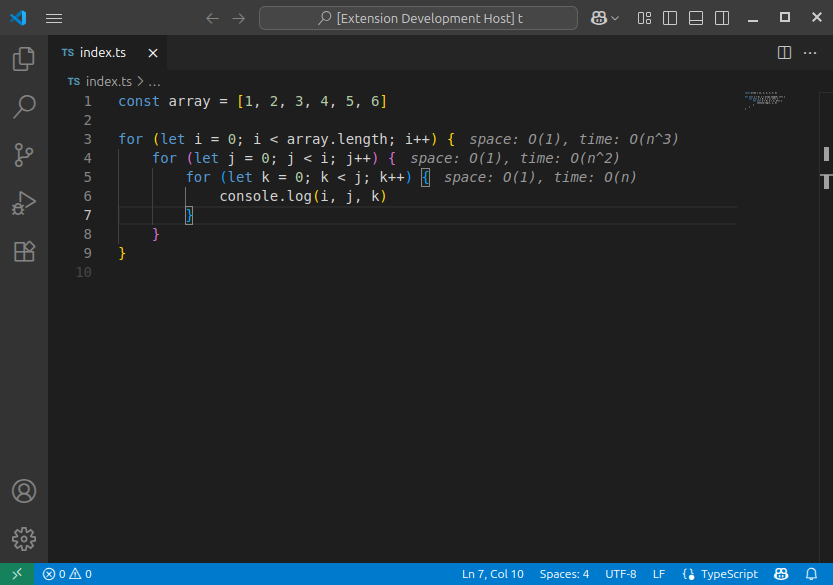The width and height of the screenshot is (833, 585).
Task: Toggle the primary side bar
Action: tap(670, 19)
